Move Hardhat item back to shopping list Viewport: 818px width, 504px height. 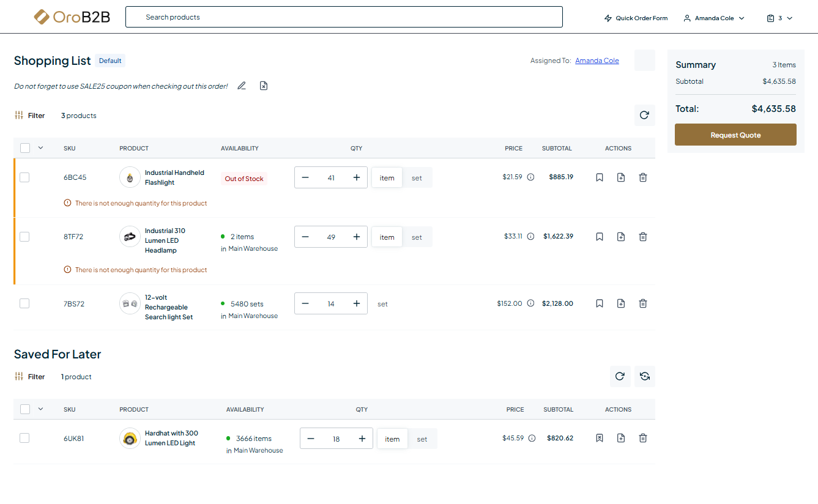tap(600, 438)
